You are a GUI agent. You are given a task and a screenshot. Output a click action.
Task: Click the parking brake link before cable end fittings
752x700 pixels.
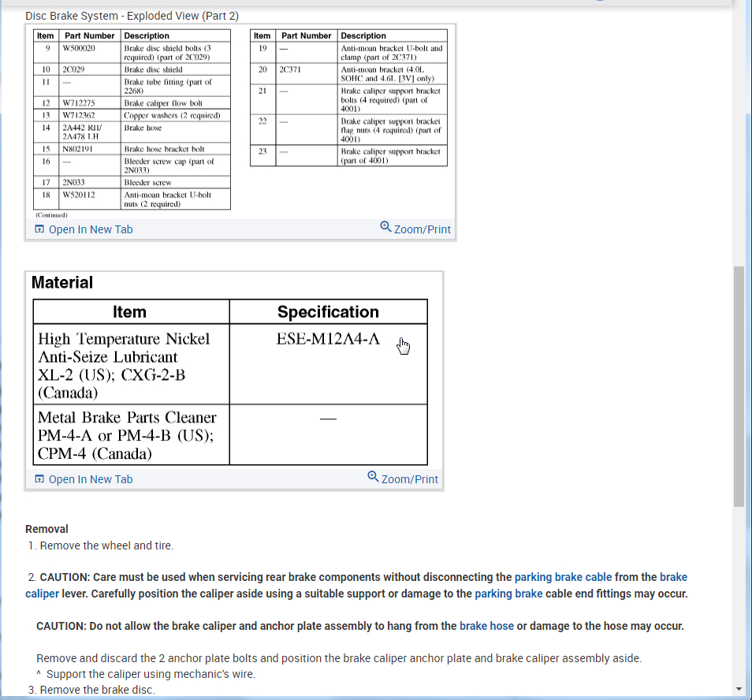pos(508,594)
